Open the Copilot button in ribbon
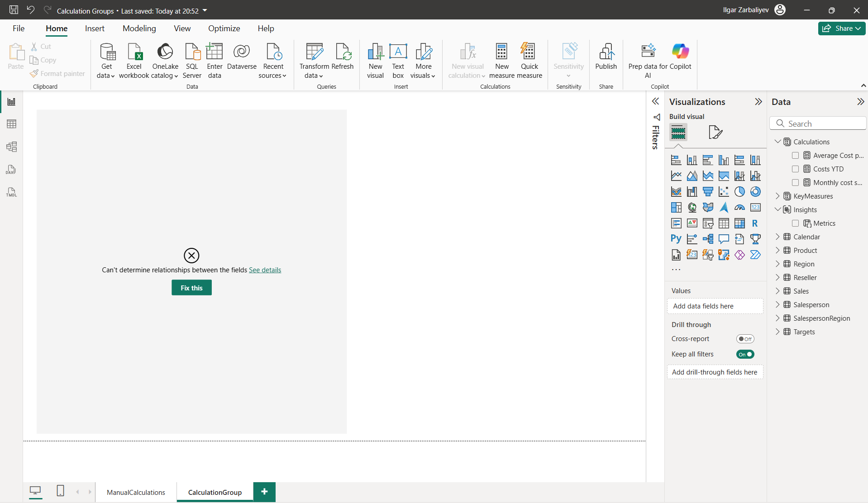The height and width of the screenshot is (503, 868). (680, 57)
